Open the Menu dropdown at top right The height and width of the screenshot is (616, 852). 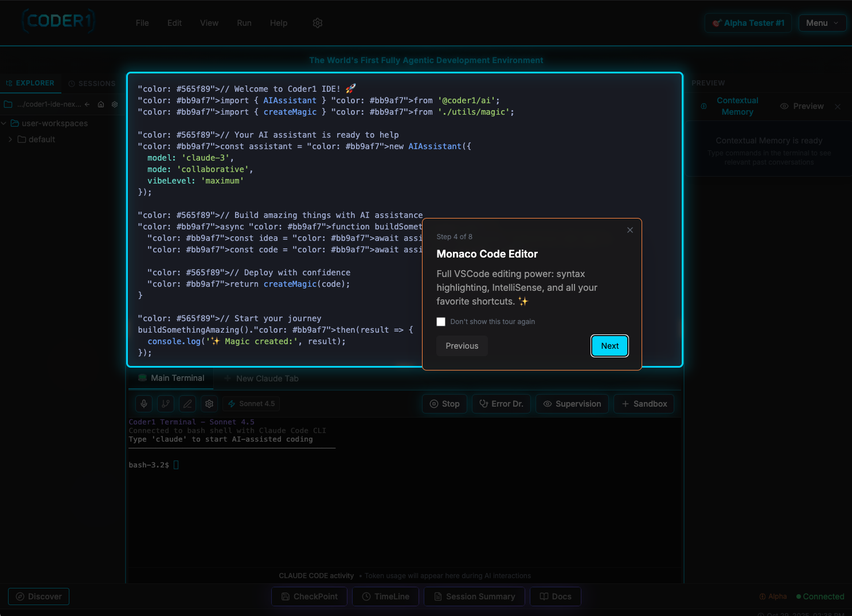[822, 23]
